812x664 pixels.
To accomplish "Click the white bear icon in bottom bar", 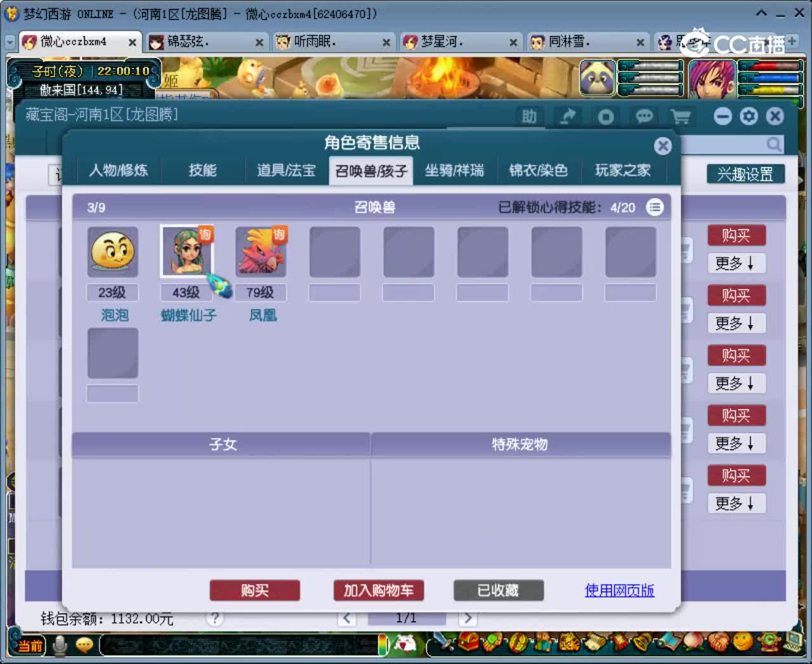I will [x=405, y=645].
